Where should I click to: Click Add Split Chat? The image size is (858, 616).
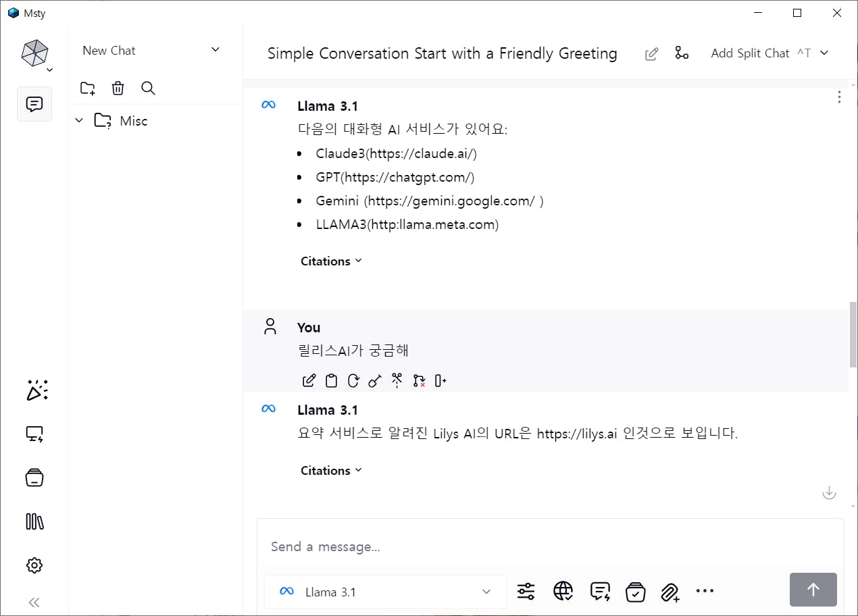(x=750, y=53)
